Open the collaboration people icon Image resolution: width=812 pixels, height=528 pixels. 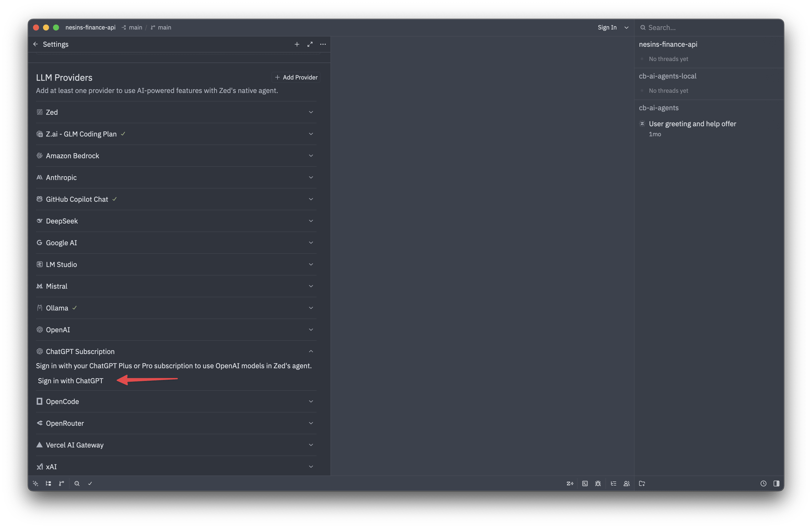point(626,483)
